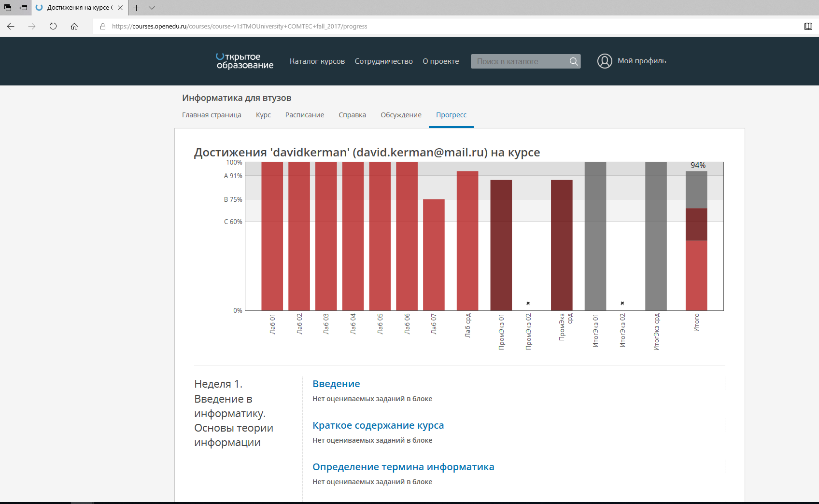Click the browser back arrow
The width and height of the screenshot is (819, 504).
click(x=11, y=27)
